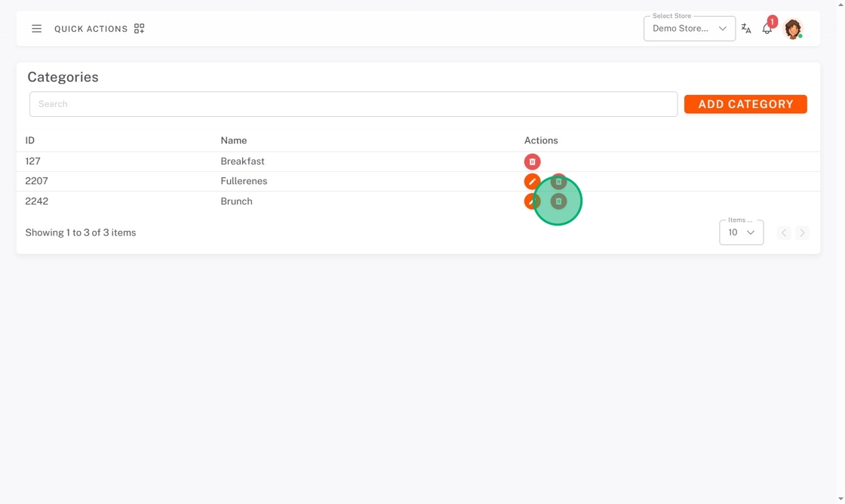Go to the next page arrow
This screenshot has width=845, height=504.
point(802,233)
